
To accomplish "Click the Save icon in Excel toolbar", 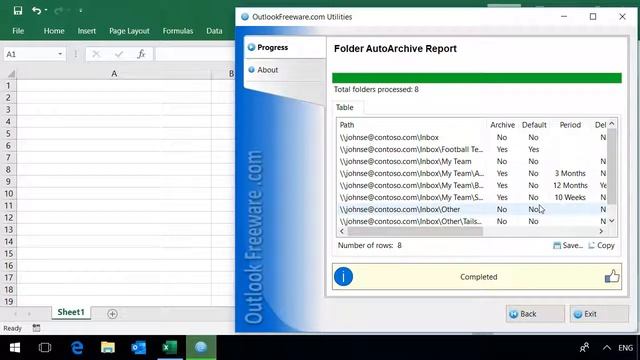I will coord(18,10).
